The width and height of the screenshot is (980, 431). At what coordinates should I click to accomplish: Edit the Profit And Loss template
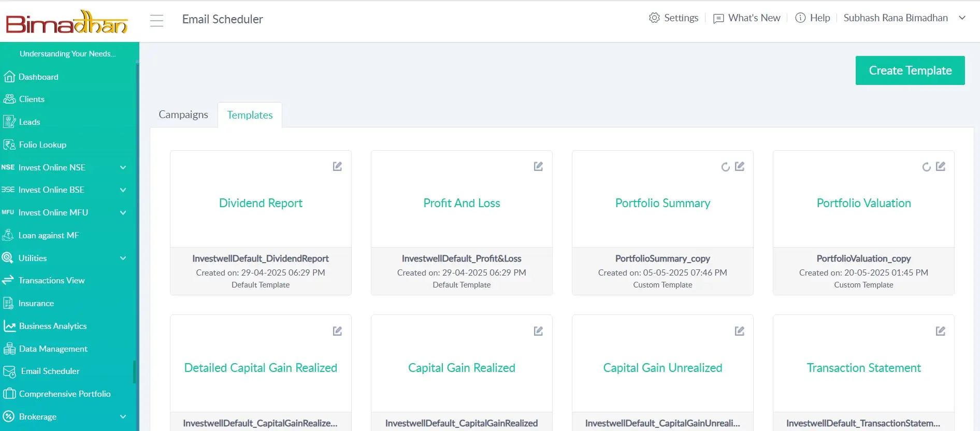click(x=538, y=166)
